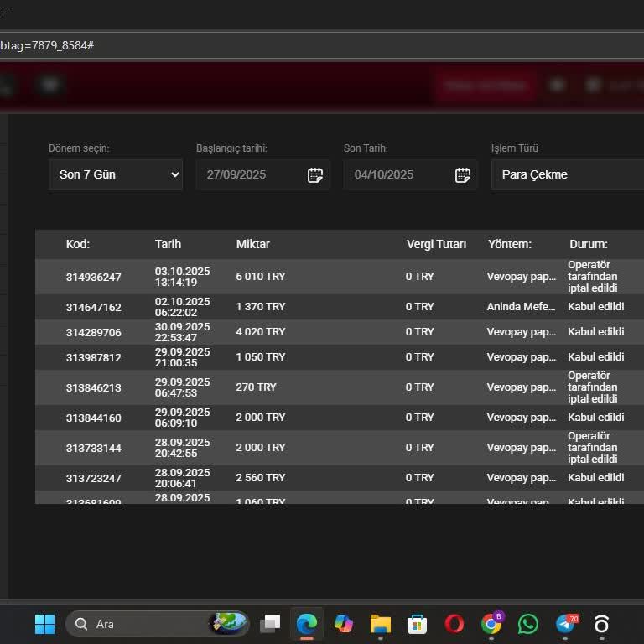Switch to Microsoft Edge on taskbar
The width and height of the screenshot is (644, 644).
pyautogui.click(x=307, y=624)
